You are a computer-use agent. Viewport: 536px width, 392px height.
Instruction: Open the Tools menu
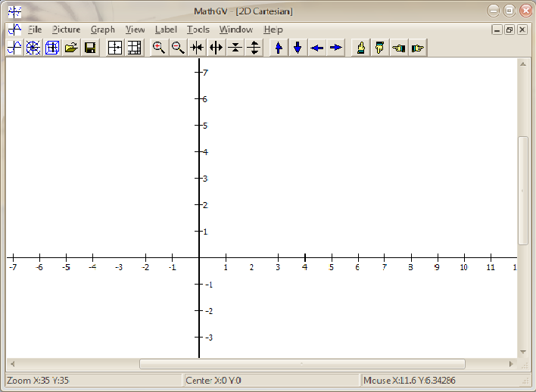tap(198, 30)
